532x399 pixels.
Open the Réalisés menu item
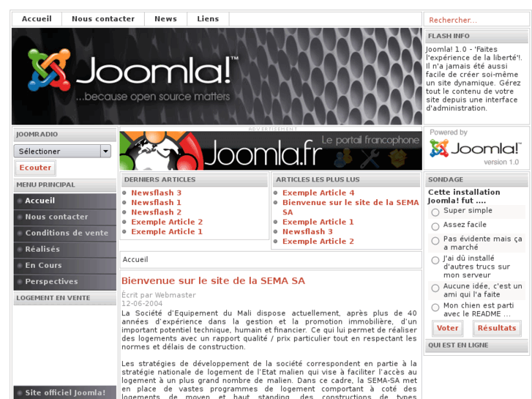coord(65,249)
